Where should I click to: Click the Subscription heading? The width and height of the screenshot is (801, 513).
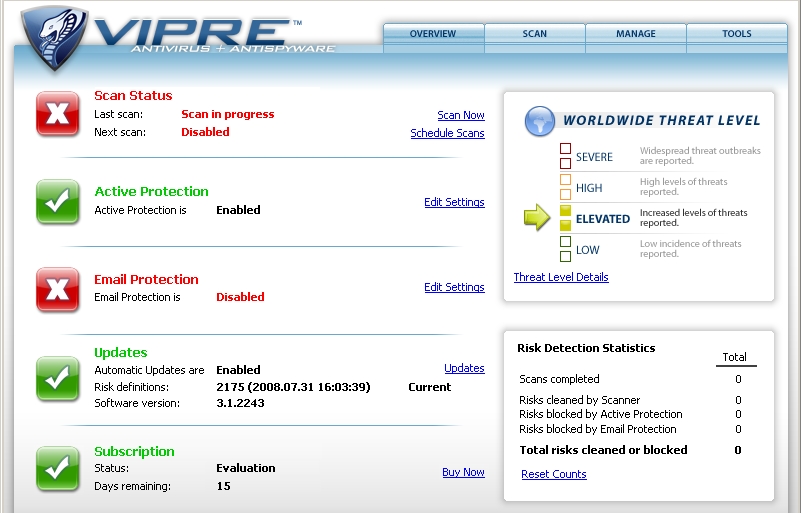coord(134,452)
